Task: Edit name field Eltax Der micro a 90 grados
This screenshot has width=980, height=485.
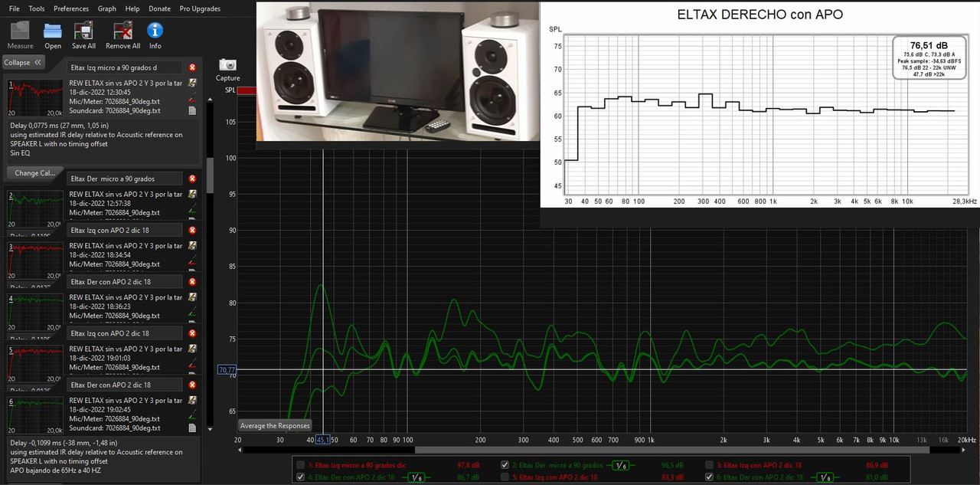Action: point(126,179)
